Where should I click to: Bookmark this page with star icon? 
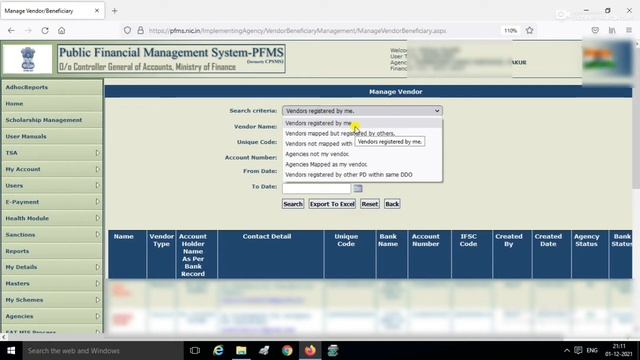530,31
